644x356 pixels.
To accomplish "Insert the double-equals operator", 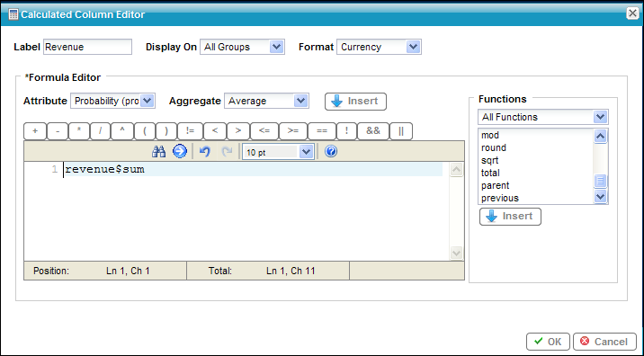I will (322, 131).
